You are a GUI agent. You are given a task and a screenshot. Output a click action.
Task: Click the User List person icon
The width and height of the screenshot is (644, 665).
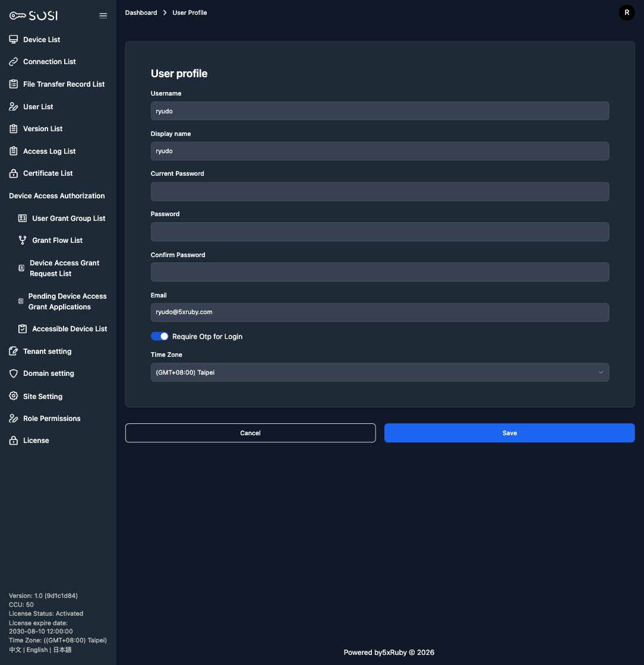14,106
